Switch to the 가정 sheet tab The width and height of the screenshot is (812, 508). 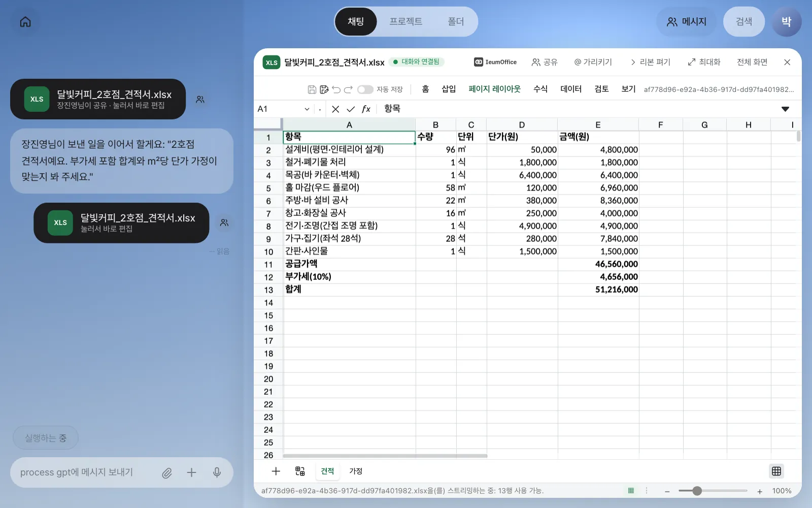(x=356, y=471)
